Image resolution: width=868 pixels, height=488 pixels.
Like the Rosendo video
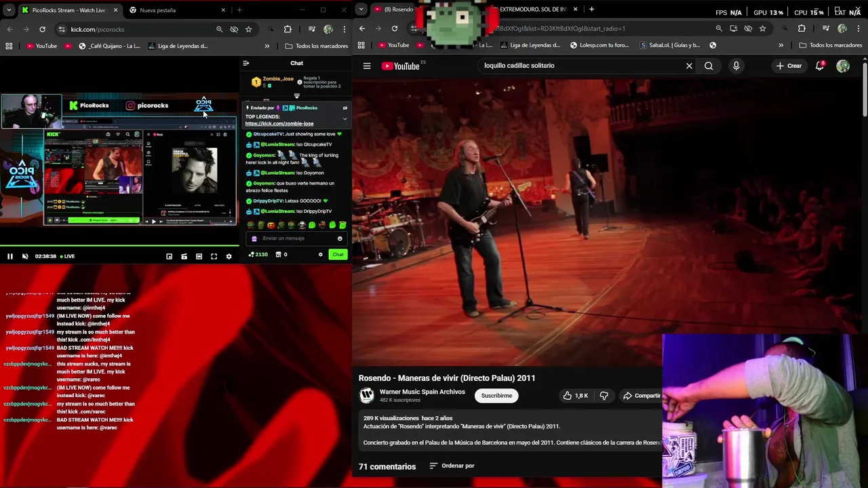click(575, 396)
